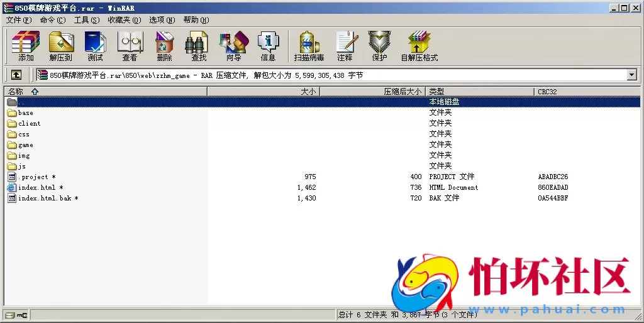
Task: Open the Find (查找) binoculars tool
Action: click(199, 46)
